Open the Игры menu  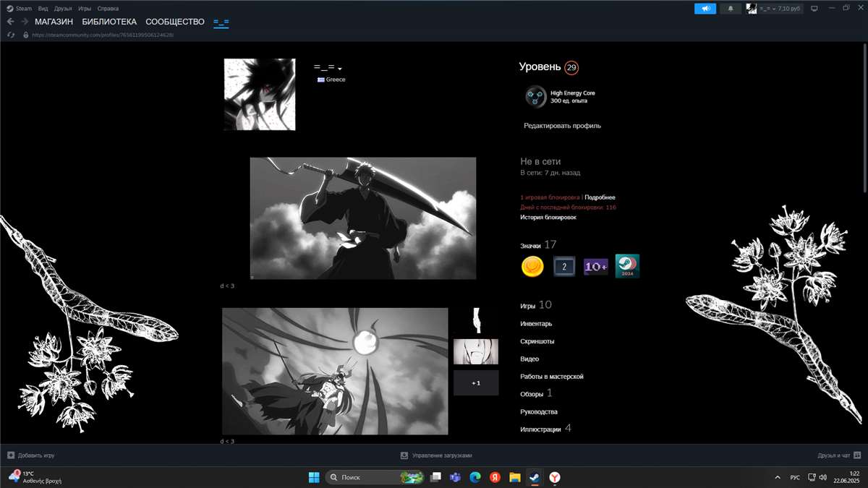85,9
